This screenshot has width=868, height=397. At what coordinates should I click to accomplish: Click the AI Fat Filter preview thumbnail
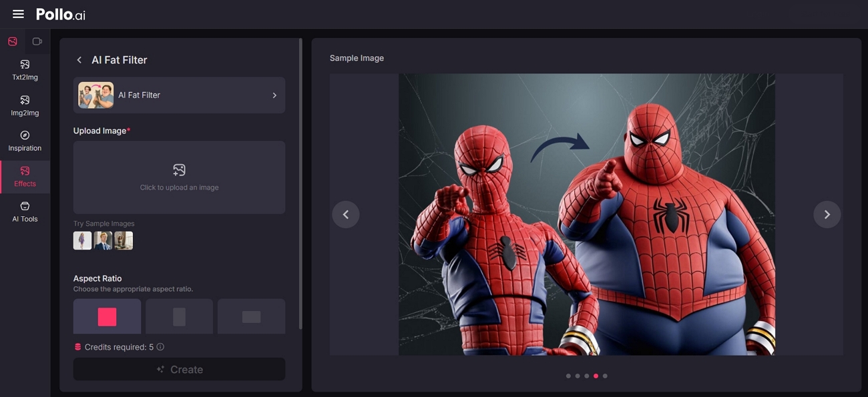[96, 95]
